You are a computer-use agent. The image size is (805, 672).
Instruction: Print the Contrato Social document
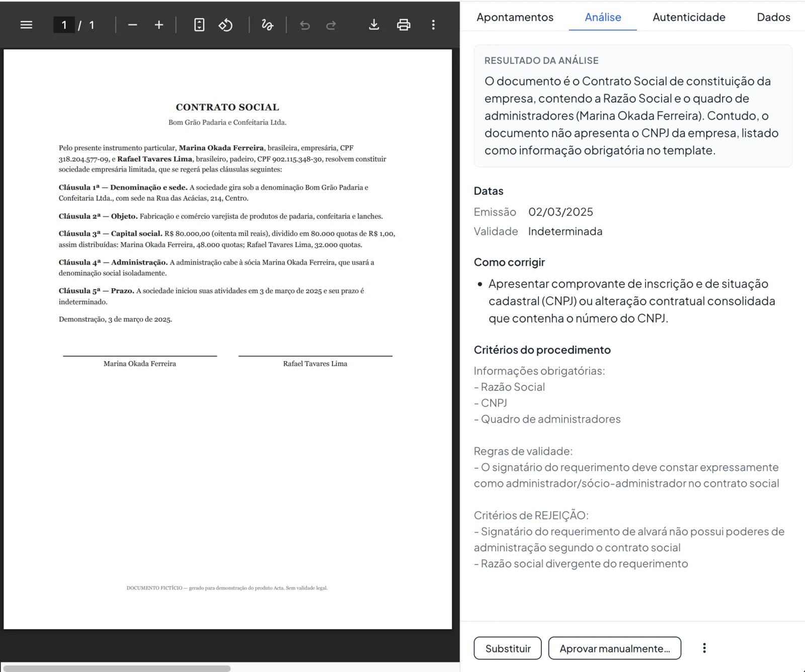click(x=404, y=25)
